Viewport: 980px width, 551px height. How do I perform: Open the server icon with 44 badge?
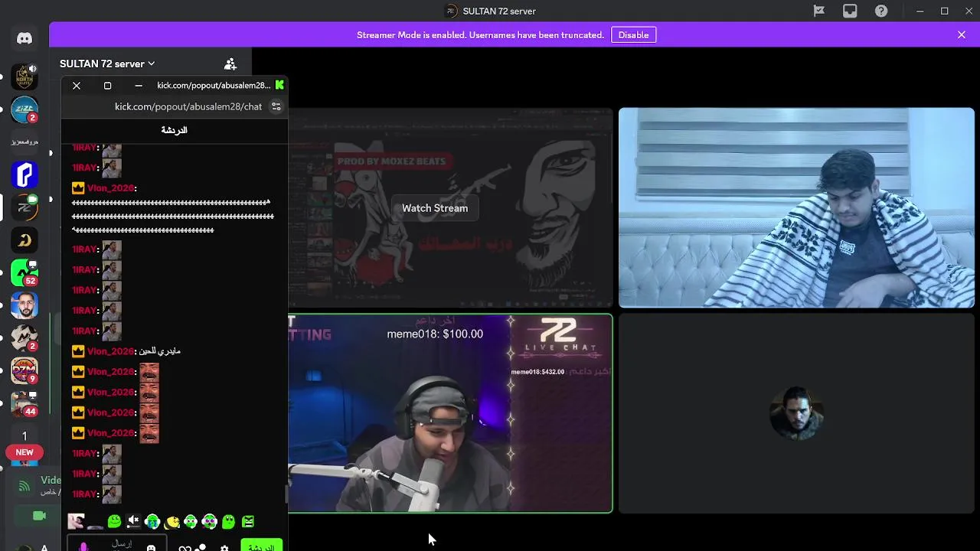(x=24, y=403)
